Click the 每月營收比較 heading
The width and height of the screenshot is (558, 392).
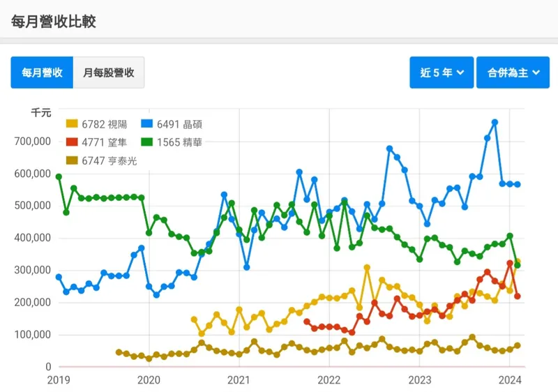click(x=54, y=21)
